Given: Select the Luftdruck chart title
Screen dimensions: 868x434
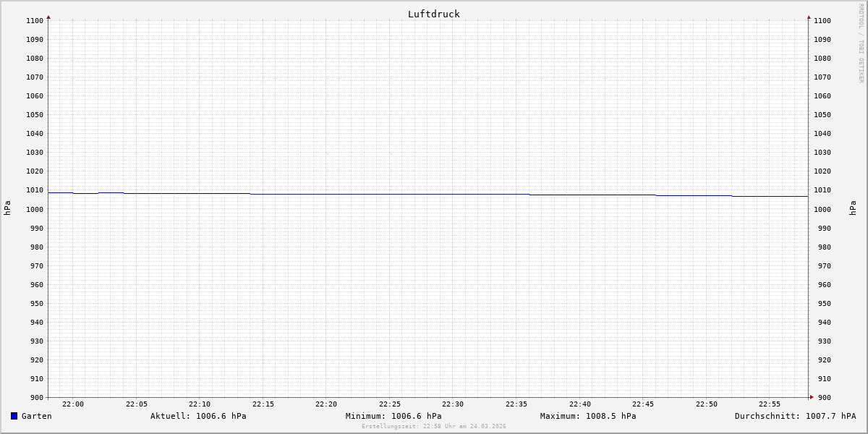Looking at the screenshot, I should [x=433, y=14].
